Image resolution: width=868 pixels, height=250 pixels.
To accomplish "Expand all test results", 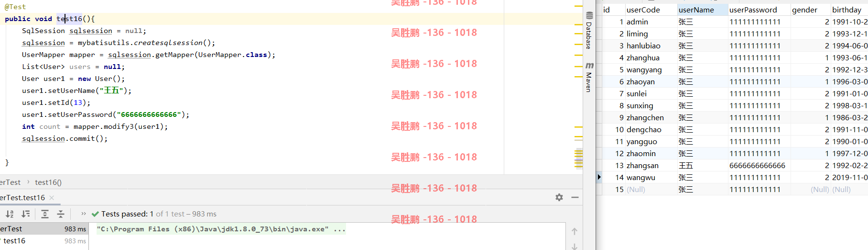I will pyautogui.click(x=45, y=214).
